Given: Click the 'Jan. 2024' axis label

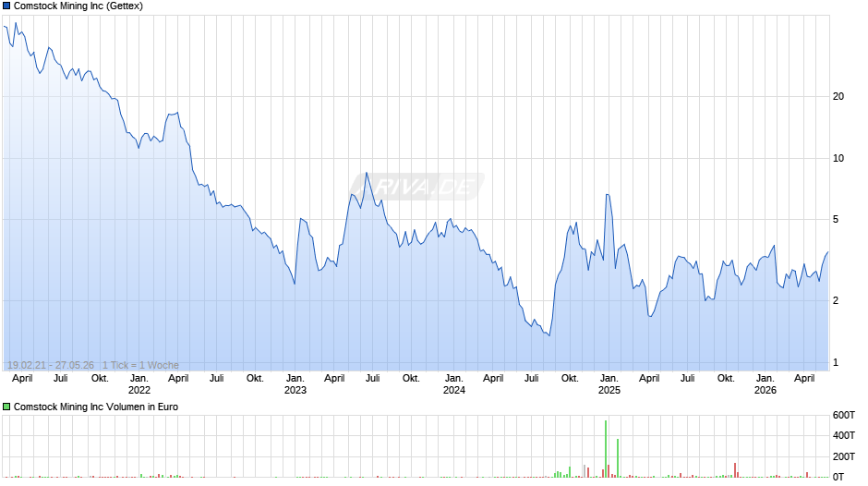Looking at the screenshot, I should point(454,384).
